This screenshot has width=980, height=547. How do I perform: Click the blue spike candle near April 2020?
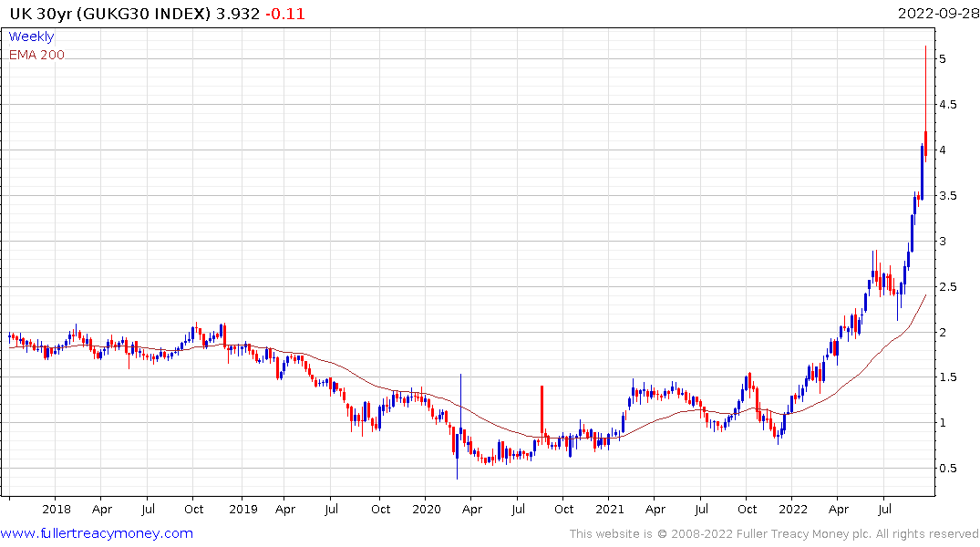[460, 407]
